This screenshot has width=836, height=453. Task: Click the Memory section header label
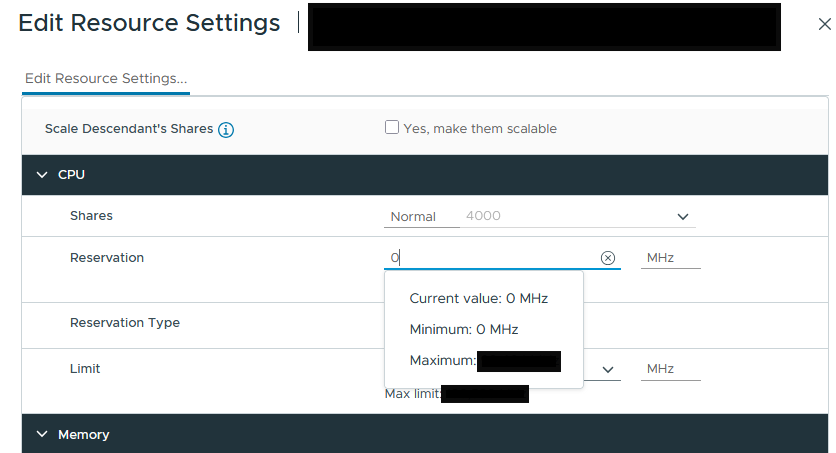pyautogui.click(x=84, y=435)
